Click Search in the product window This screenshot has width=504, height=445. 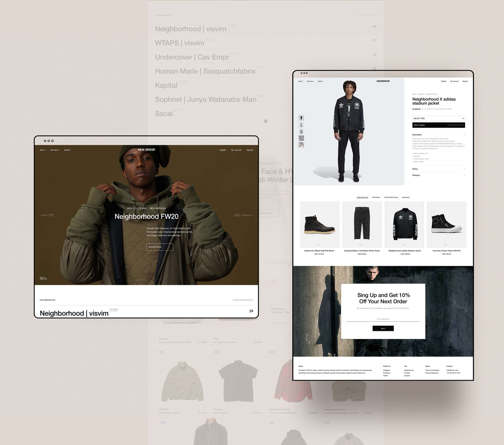tap(320, 81)
